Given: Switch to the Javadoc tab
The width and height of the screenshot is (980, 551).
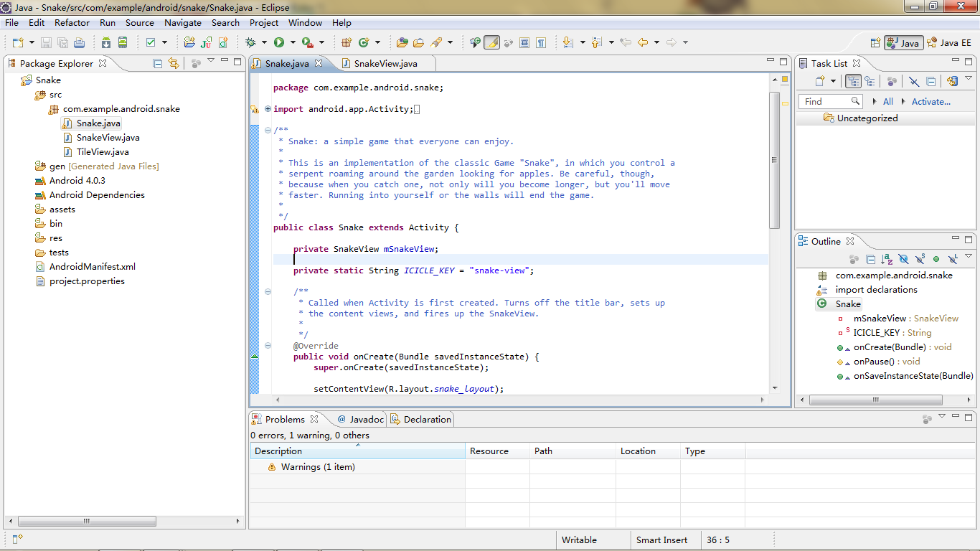Looking at the screenshot, I should click(359, 419).
